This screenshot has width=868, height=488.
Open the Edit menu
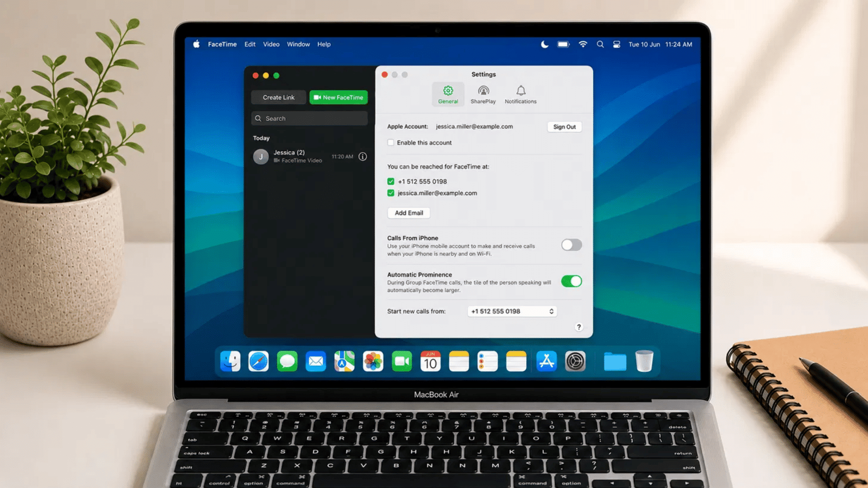coord(250,44)
